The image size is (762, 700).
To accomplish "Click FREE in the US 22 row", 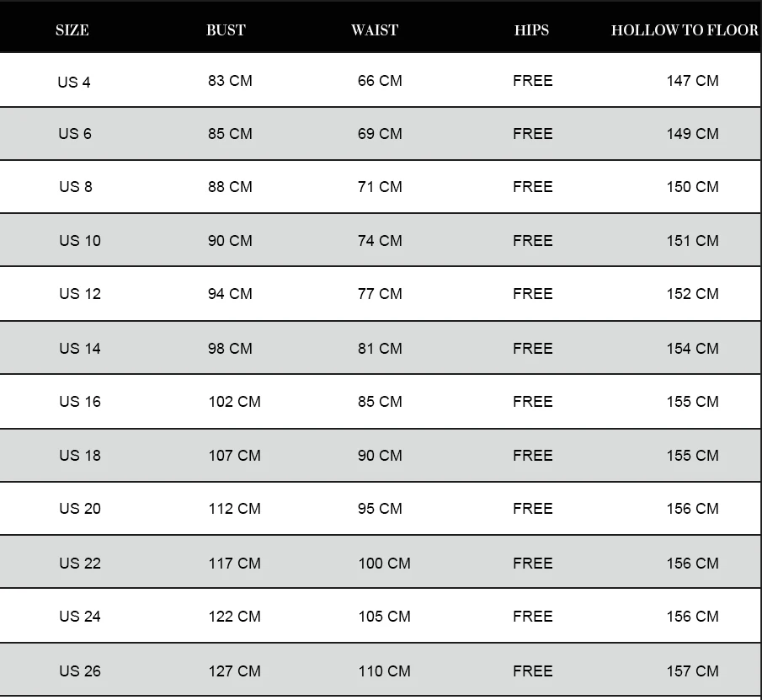I will [533, 564].
